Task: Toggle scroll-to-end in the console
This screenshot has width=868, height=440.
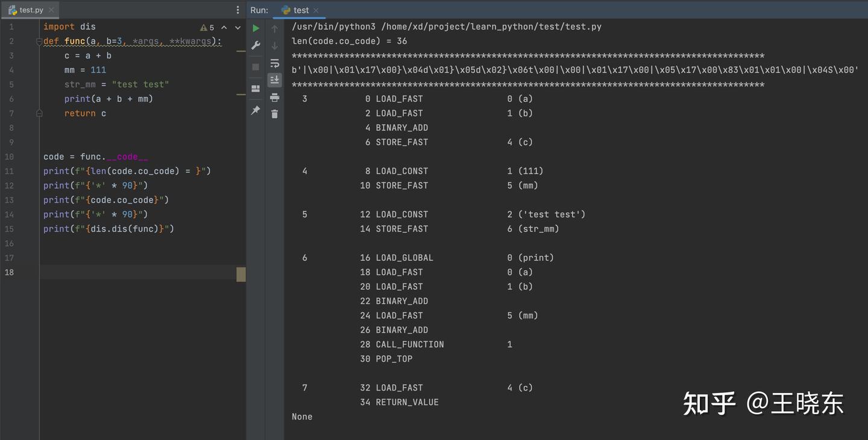Action: [275, 80]
